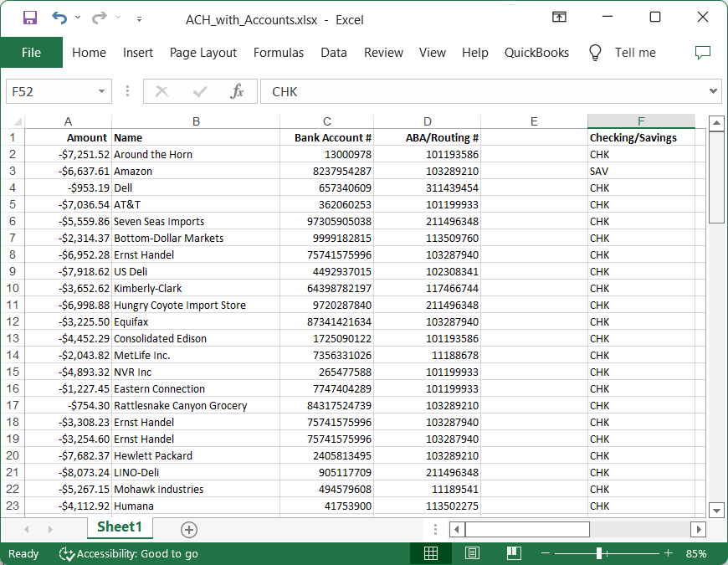Switch to Page Layout view
This screenshot has height=565, width=728.
472,553
